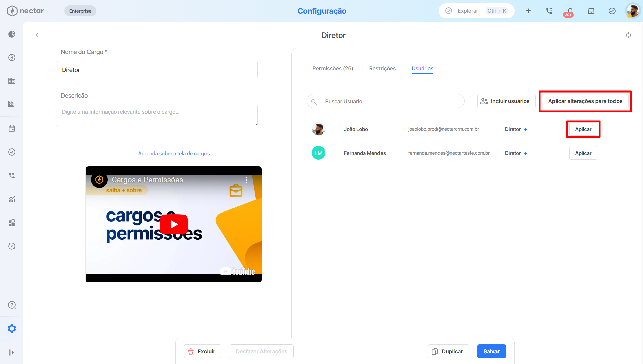643x364 pixels.
Task: Go back using the left chevron
Action: click(37, 35)
